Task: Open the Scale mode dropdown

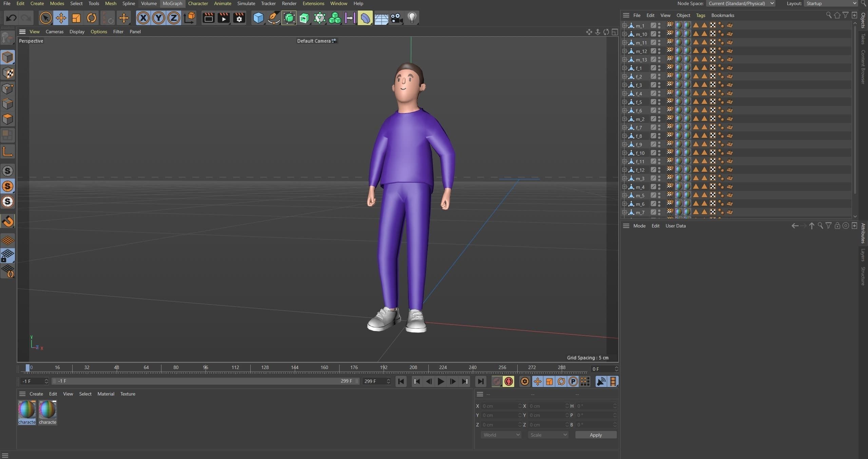Action: coord(548,435)
